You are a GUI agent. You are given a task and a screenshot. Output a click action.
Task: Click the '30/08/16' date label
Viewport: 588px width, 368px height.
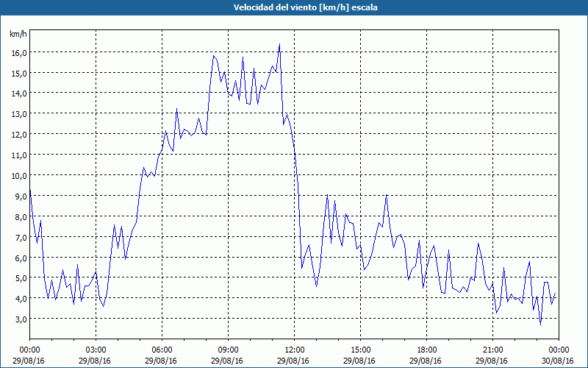(x=558, y=361)
